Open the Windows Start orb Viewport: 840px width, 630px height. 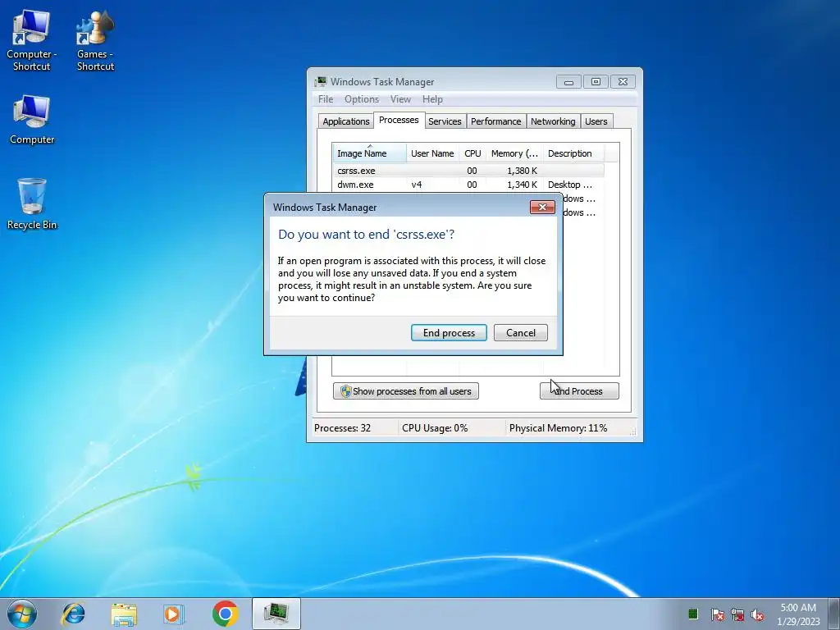click(x=22, y=614)
